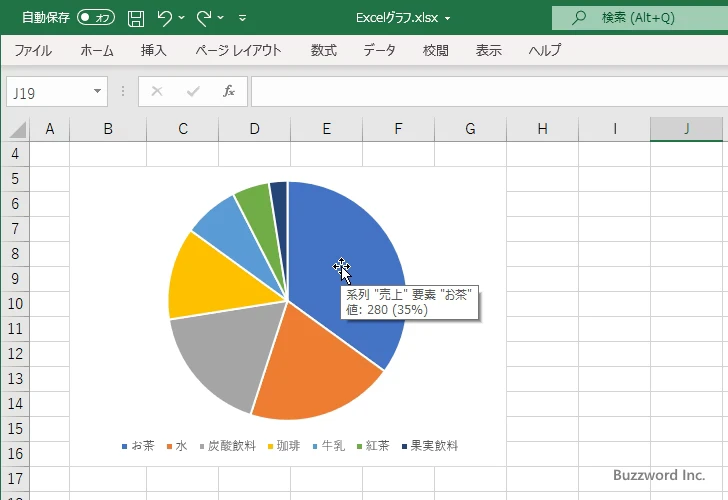Select column C header
This screenshot has height=500, width=728.
182,129
